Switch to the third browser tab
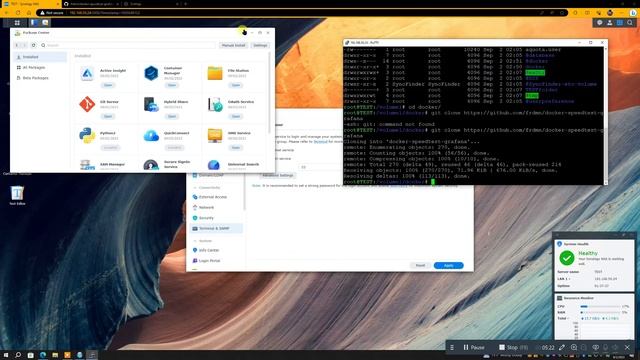Viewport: 640px width, 360px height. (x=151, y=4)
